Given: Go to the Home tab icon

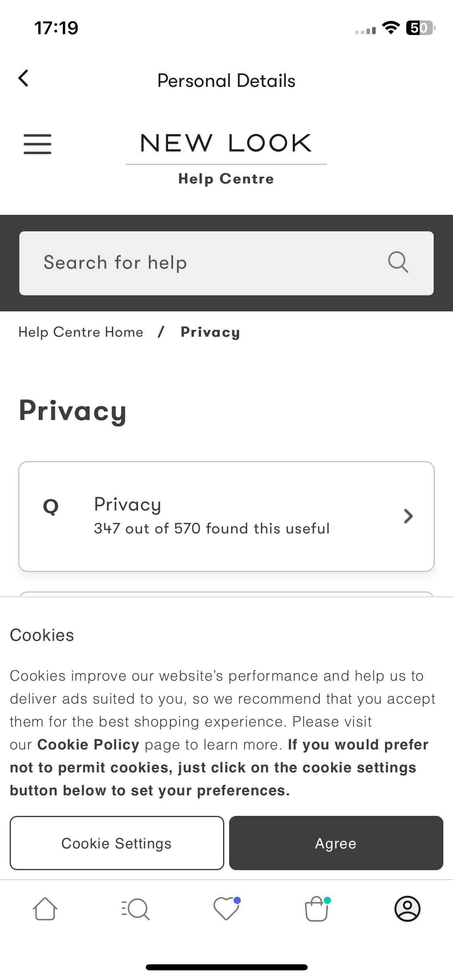Looking at the screenshot, I should [x=45, y=909].
